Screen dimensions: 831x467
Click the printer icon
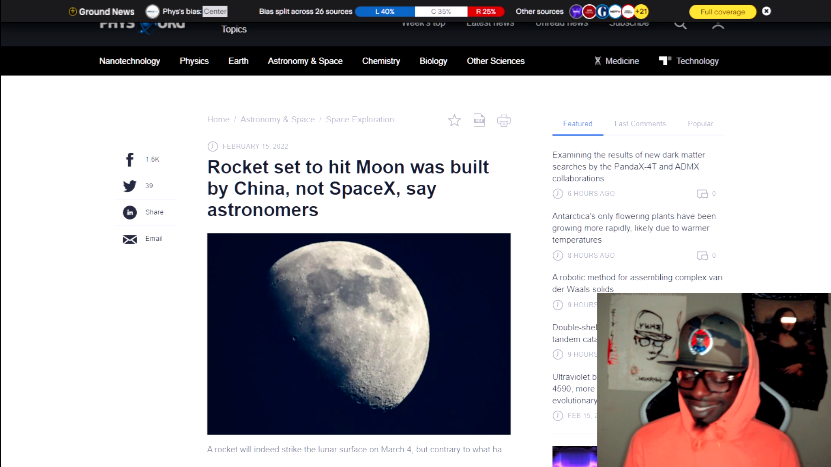(504, 120)
